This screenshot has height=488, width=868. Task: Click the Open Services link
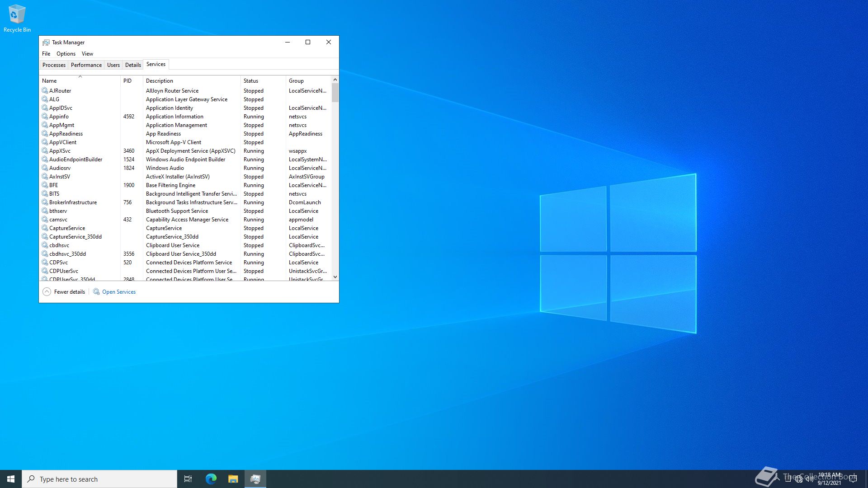click(x=119, y=292)
